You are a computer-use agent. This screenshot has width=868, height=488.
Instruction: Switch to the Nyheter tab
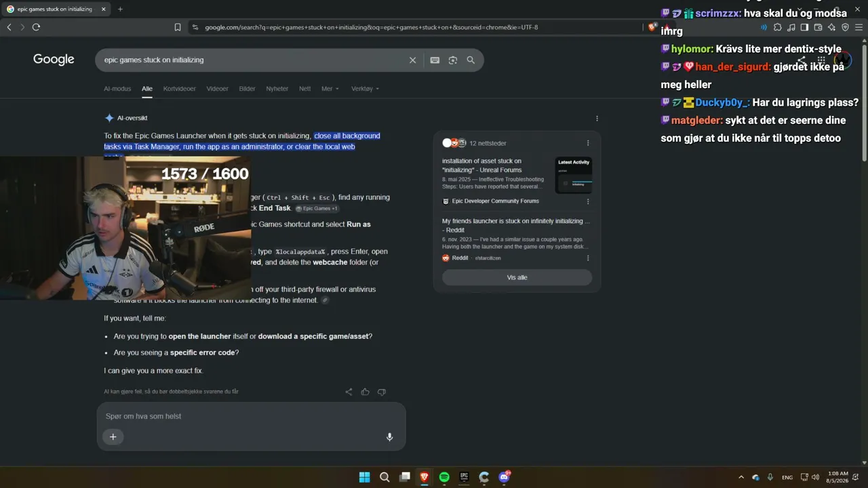[277, 89]
